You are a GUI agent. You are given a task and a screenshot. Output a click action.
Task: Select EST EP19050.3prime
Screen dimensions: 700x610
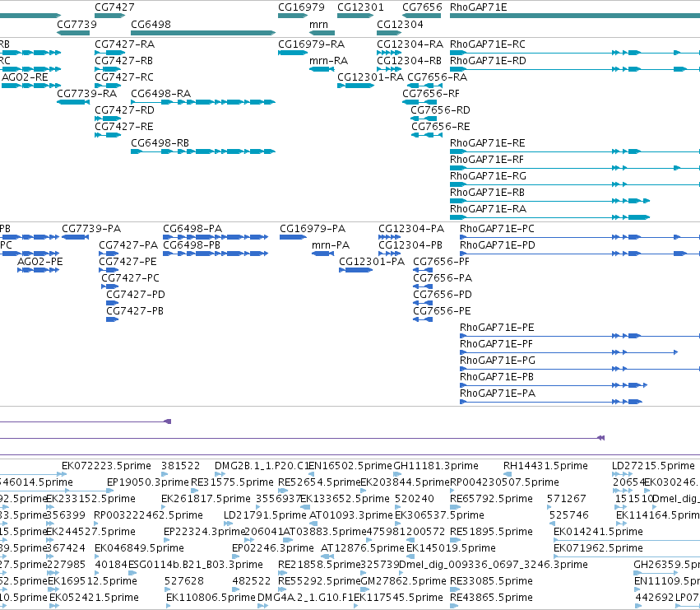point(148,482)
